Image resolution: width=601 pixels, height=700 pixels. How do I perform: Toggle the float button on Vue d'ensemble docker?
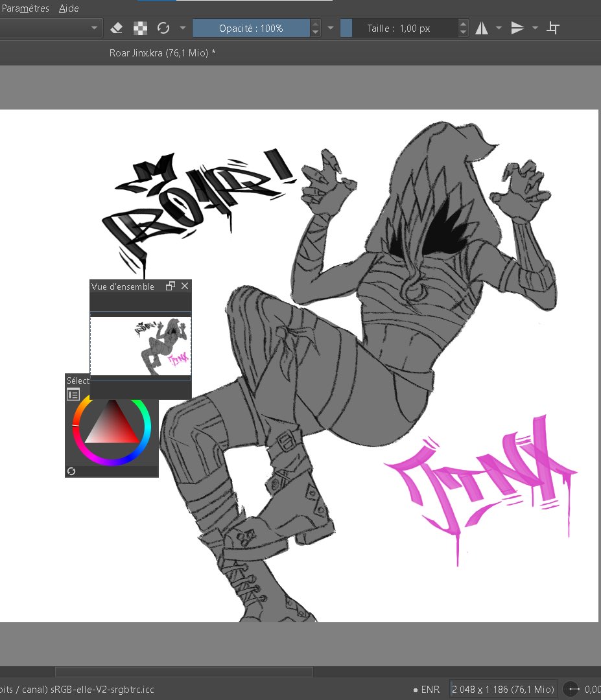coord(171,285)
